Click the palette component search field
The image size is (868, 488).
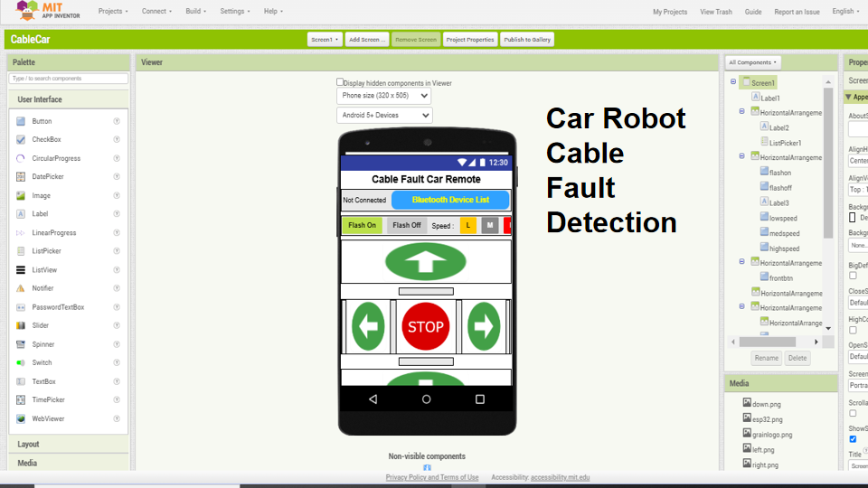[69, 79]
